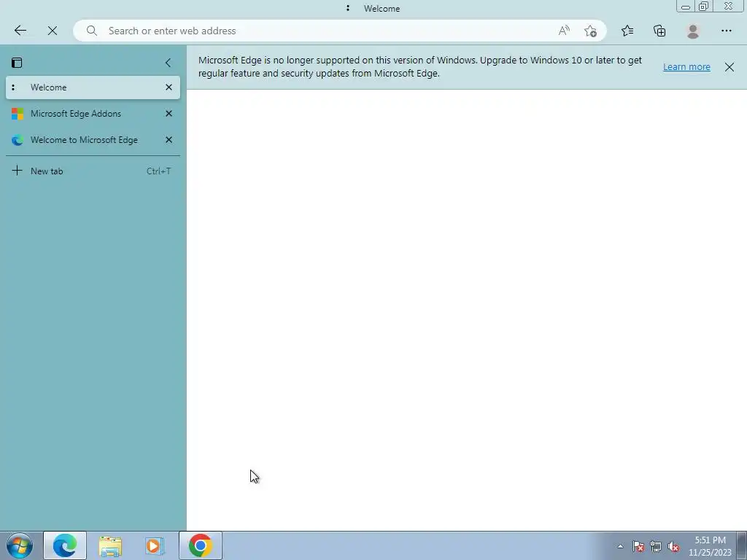
Task: Launch Windows Media Player from taskbar
Action: tap(155, 545)
